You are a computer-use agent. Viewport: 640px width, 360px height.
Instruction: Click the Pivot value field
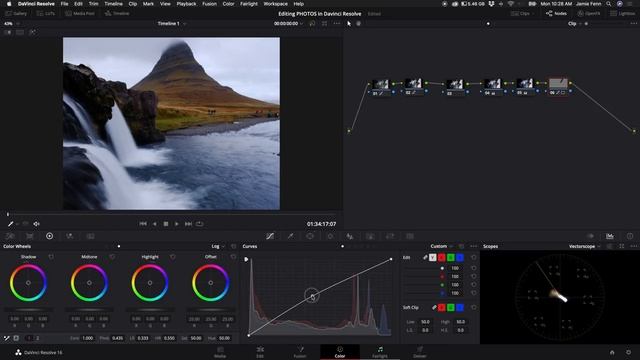pos(118,338)
